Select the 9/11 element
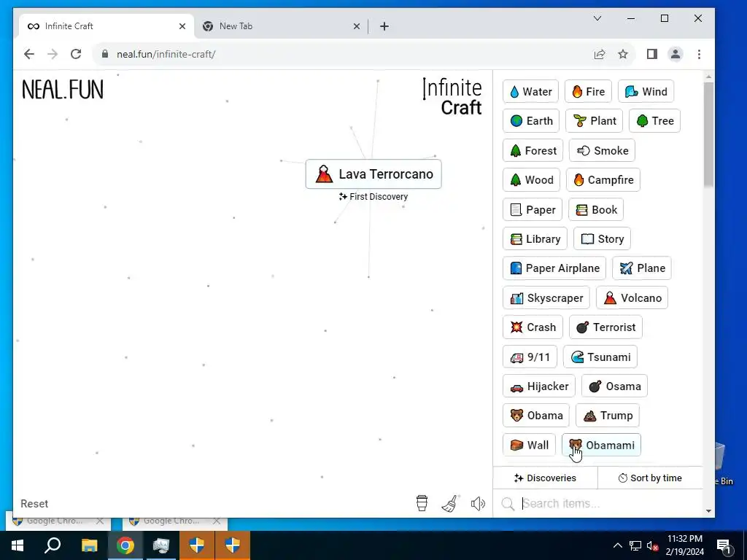The height and width of the screenshot is (560, 747). pos(530,357)
